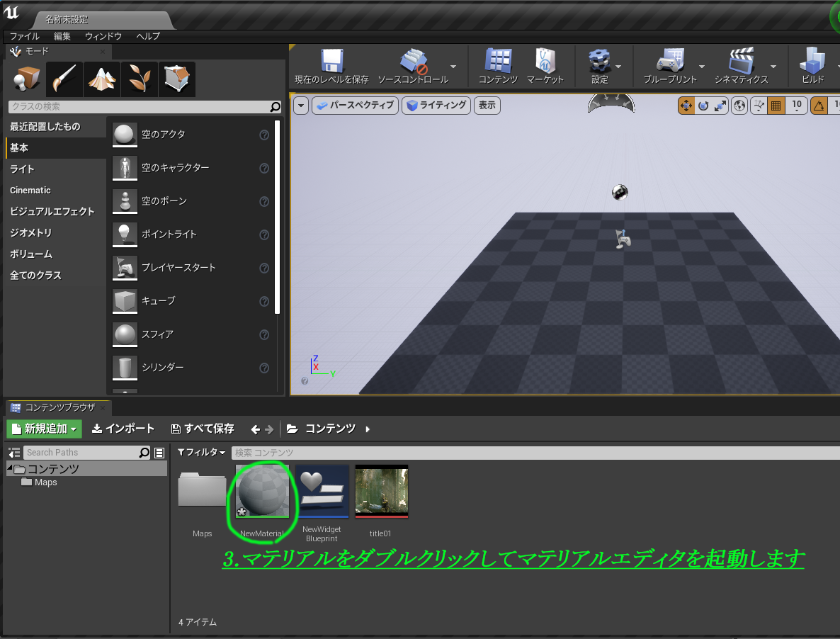Viewport: 840px width, 639px height.
Task: Select the ライト category
Action: pyautogui.click(x=56, y=169)
